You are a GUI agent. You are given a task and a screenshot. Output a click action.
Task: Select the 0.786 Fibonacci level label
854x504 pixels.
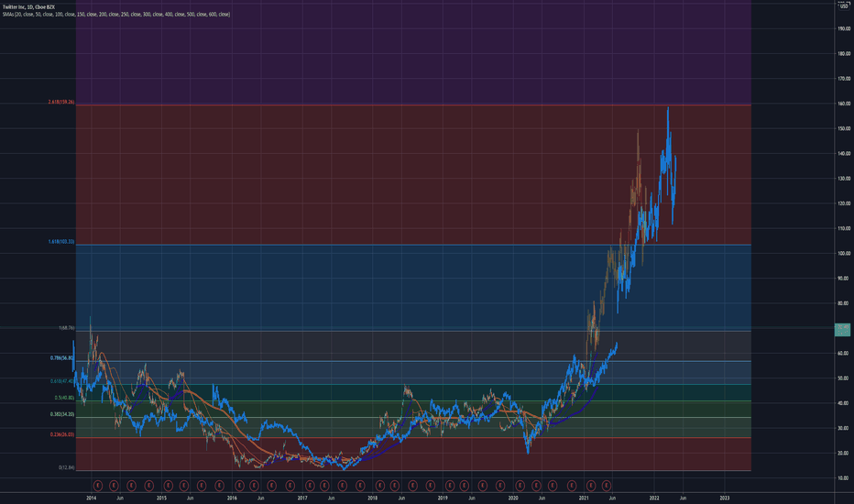pos(61,358)
